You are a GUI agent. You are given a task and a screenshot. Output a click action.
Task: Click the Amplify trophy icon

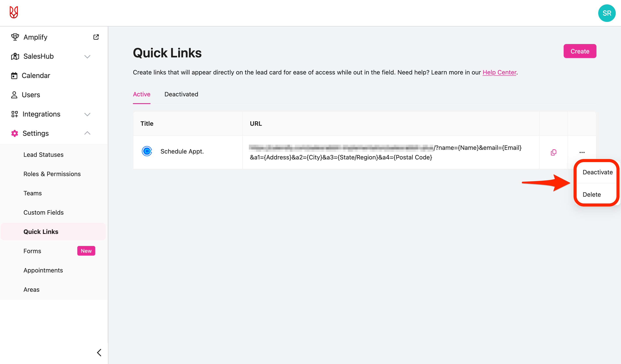15,37
